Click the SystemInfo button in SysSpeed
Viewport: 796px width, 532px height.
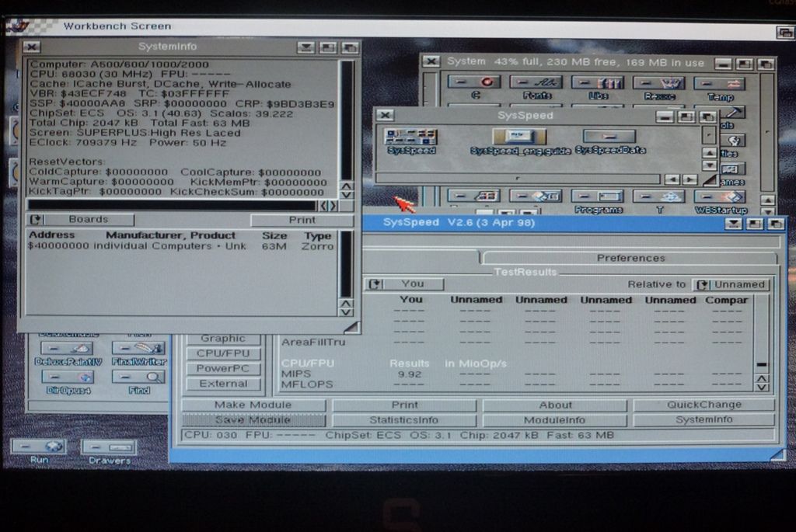(704, 420)
